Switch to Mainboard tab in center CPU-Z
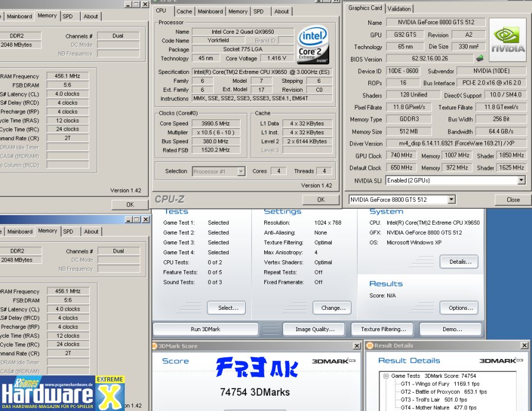Screen dimensions: 532x411 pos(210,12)
